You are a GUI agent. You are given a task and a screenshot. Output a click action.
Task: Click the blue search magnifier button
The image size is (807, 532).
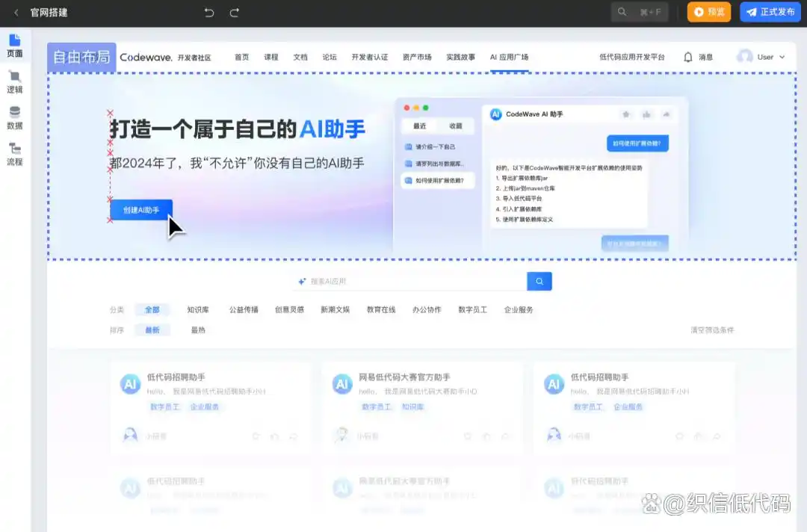pos(539,281)
